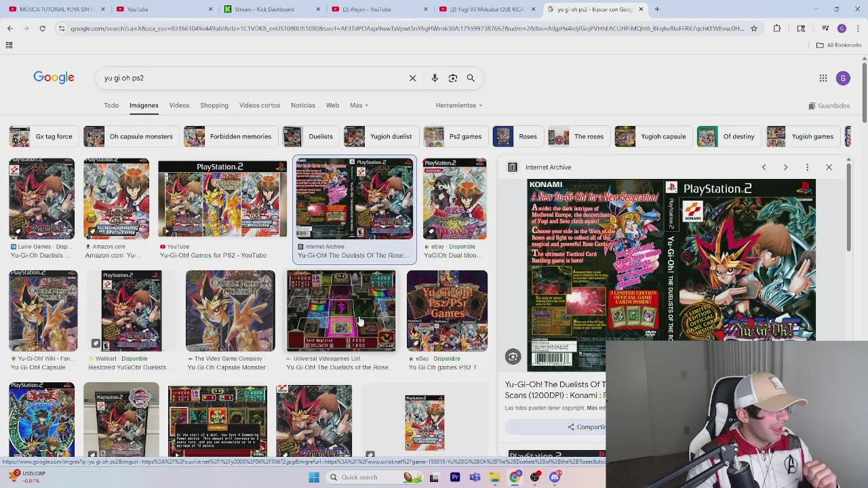Open the browser extensions puzzle icon

coord(777,28)
